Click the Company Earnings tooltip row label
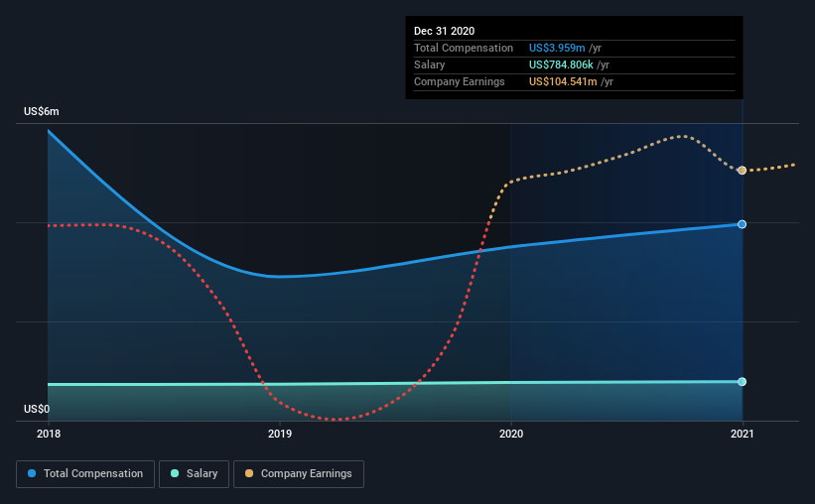815x504 pixels. pyautogui.click(x=459, y=81)
